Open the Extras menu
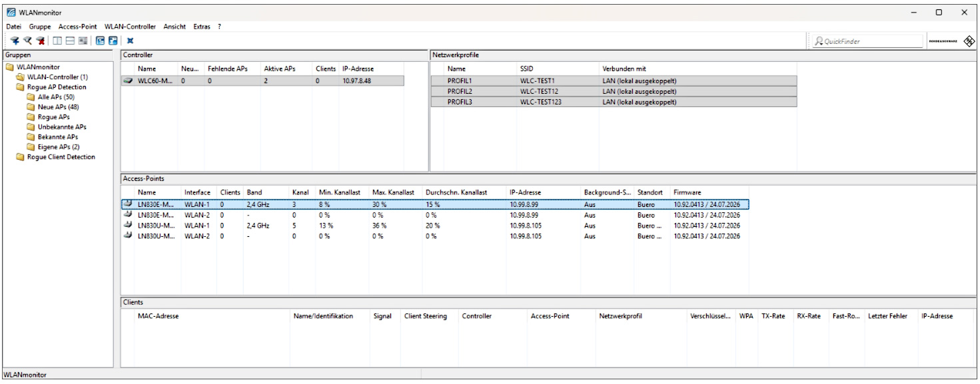The height and width of the screenshot is (384, 980). [x=202, y=27]
